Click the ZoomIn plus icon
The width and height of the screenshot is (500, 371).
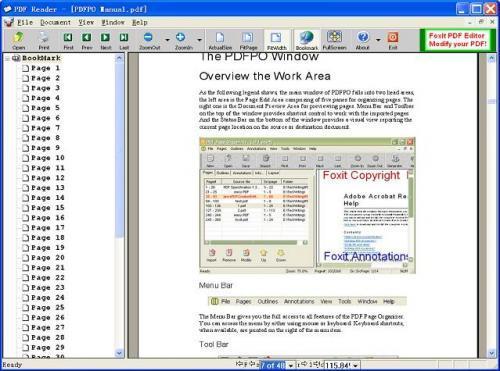coord(180,37)
